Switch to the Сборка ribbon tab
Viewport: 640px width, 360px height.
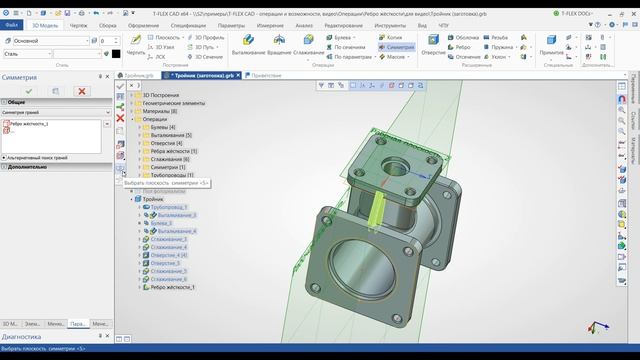(x=108, y=25)
